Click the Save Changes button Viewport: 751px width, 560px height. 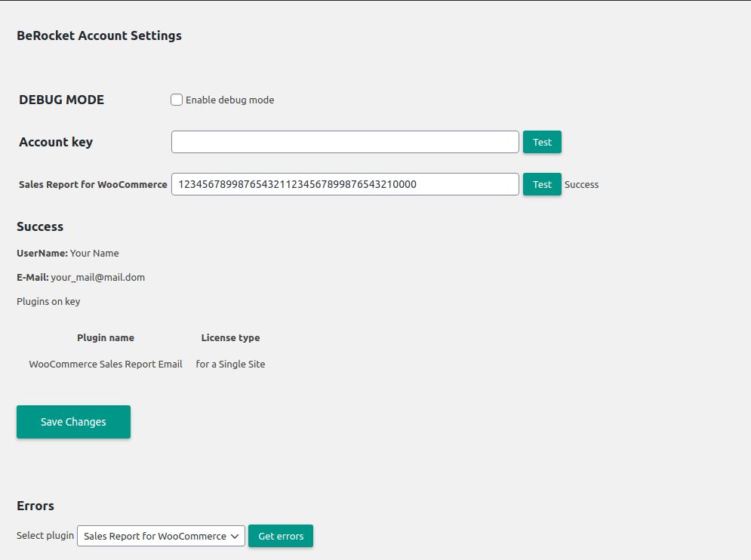73,422
